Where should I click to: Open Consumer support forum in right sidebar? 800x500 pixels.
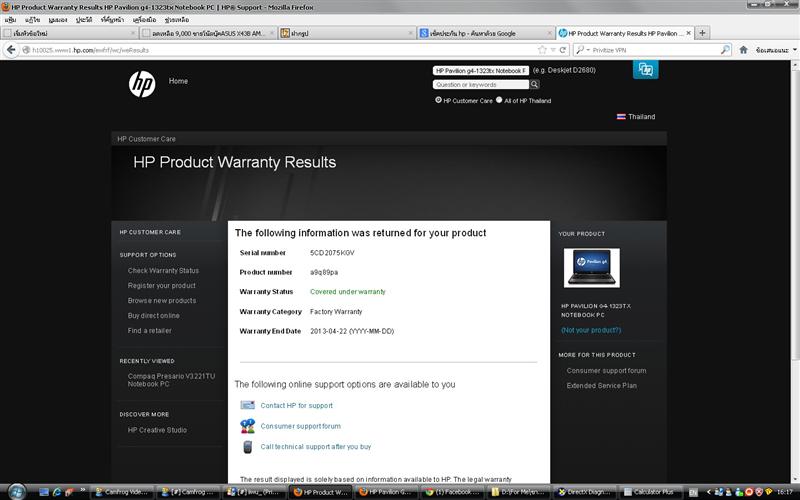pos(606,370)
